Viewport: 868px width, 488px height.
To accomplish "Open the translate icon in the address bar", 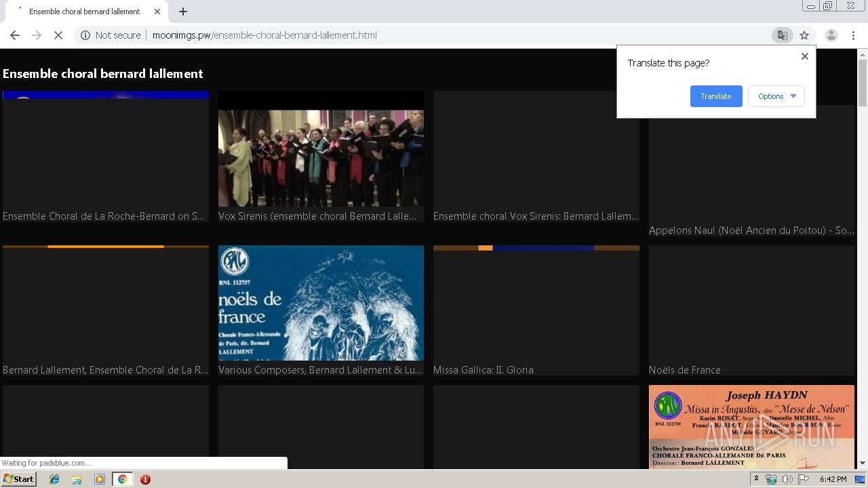I will [782, 35].
